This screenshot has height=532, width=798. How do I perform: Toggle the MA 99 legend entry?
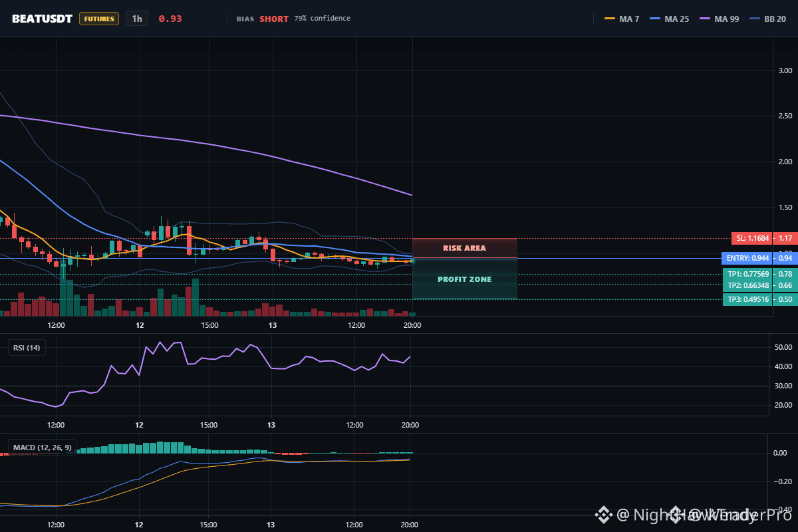click(719, 19)
